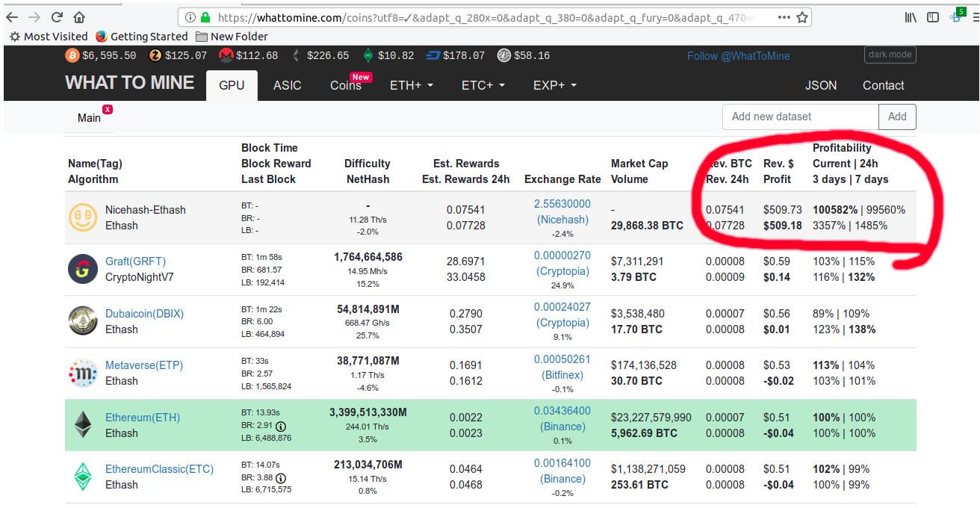980x508 pixels.
Task: Expand the ETH+ dropdown menu
Action: point(412,85)
